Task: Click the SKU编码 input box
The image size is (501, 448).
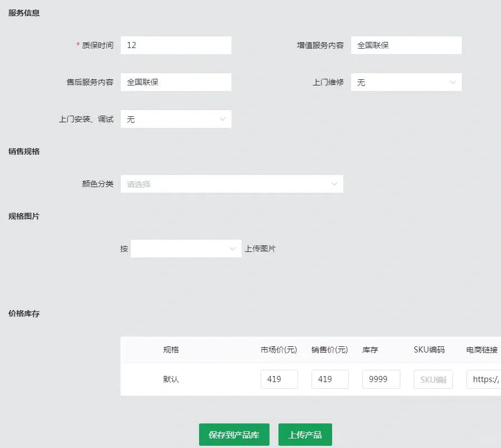Action: tap(433, 379)
